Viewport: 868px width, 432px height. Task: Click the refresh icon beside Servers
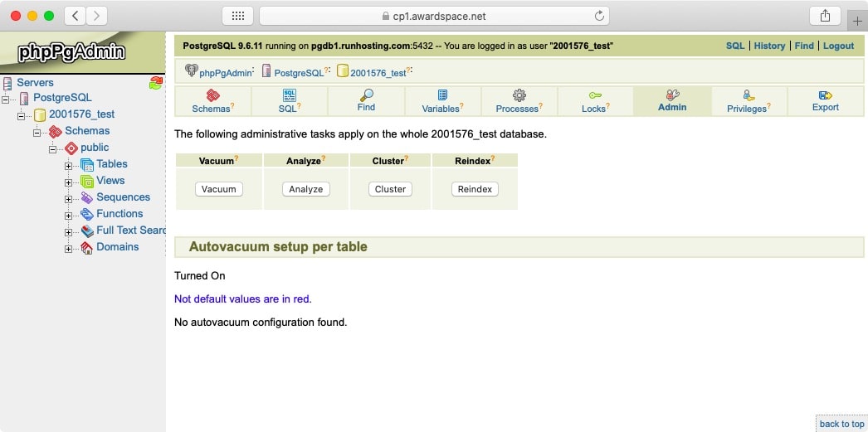click(155, 83)
